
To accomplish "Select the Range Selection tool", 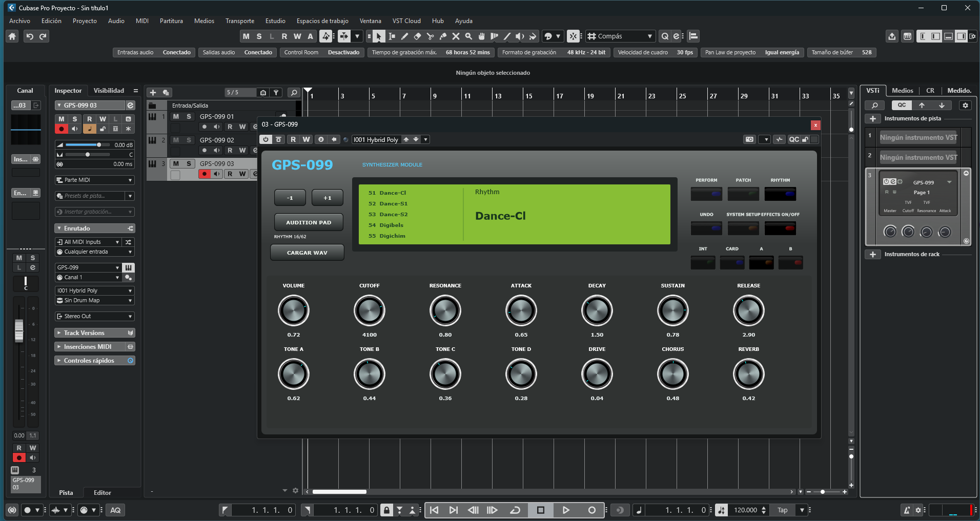I will pyautogui.click(x=392, y=36).
